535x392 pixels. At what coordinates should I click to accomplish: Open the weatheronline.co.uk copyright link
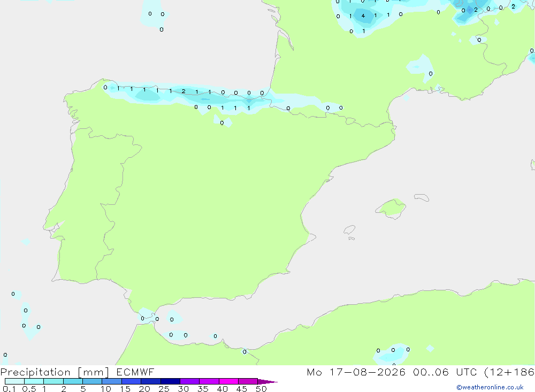pos(490,387)
